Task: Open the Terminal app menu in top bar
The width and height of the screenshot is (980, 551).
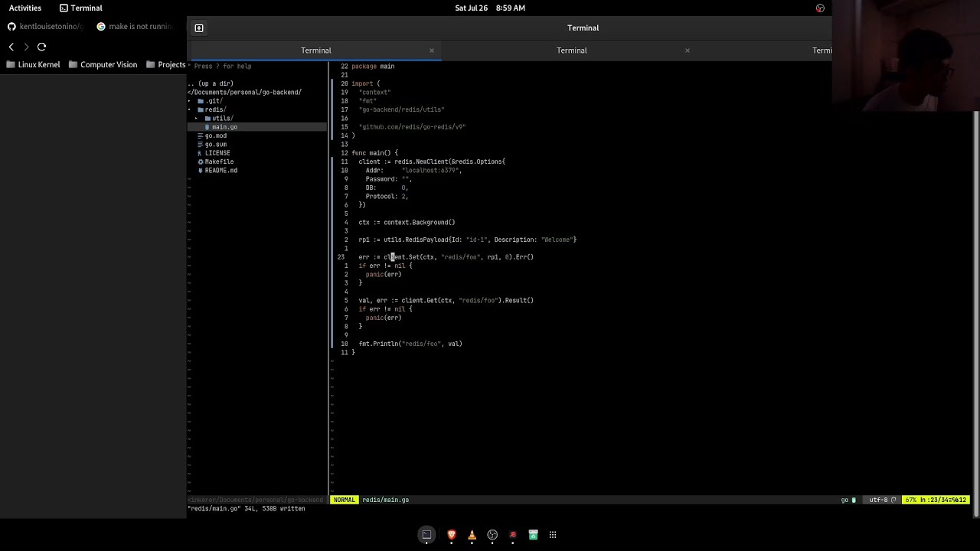Action: (80, 8)
